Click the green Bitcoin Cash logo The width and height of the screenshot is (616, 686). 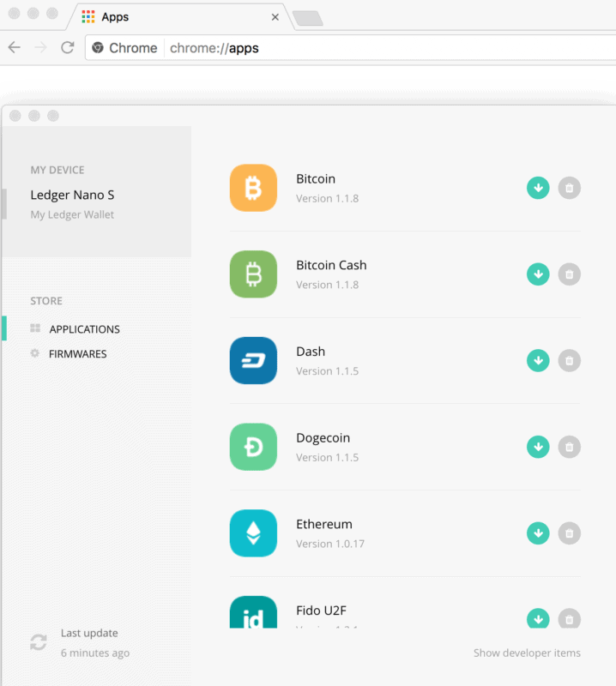point(253,274)
